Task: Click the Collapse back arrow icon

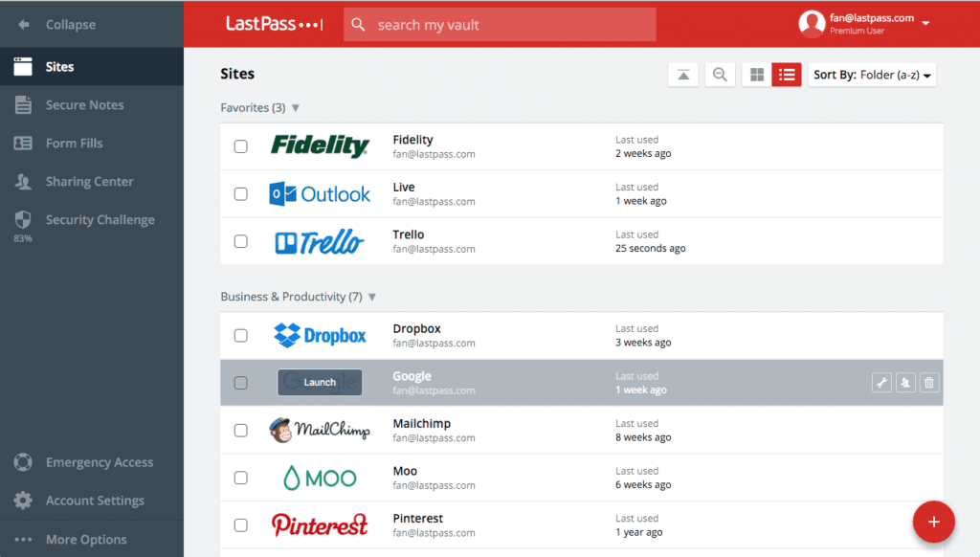Action: point(24,24)
